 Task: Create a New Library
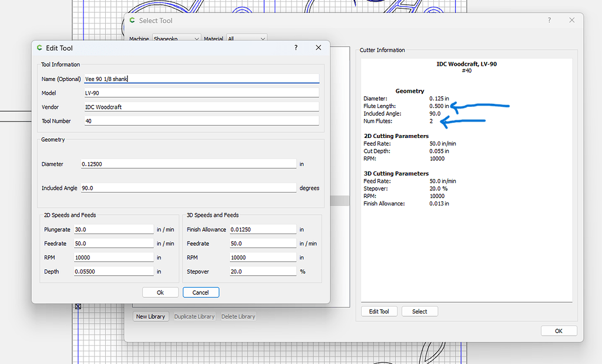click(x=150, y=316)
